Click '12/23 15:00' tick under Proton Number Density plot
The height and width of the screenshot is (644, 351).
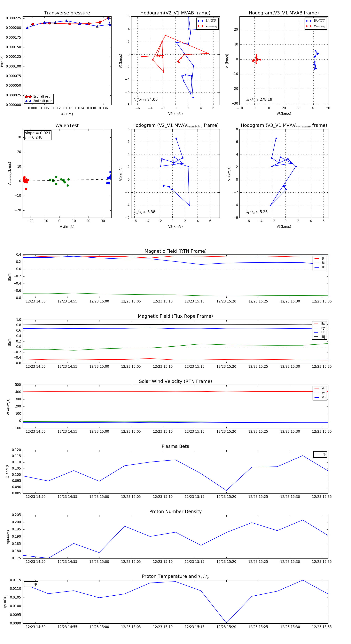tap(99, 561)
